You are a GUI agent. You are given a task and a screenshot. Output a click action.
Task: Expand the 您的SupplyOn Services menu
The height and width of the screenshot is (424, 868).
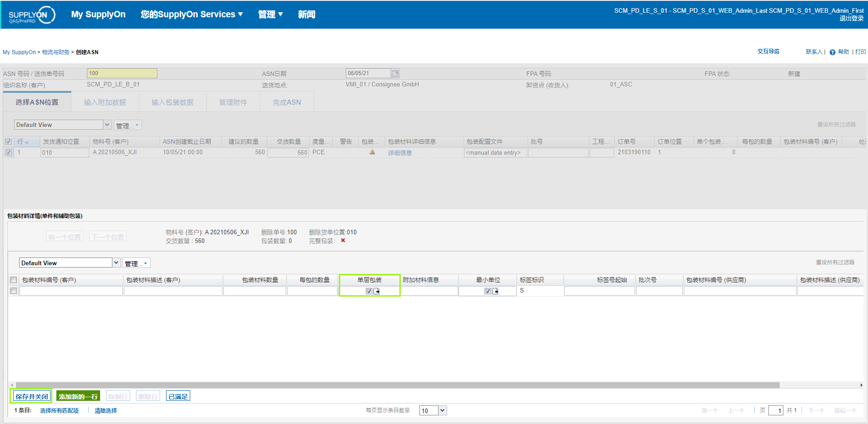(x=192, y=14)
